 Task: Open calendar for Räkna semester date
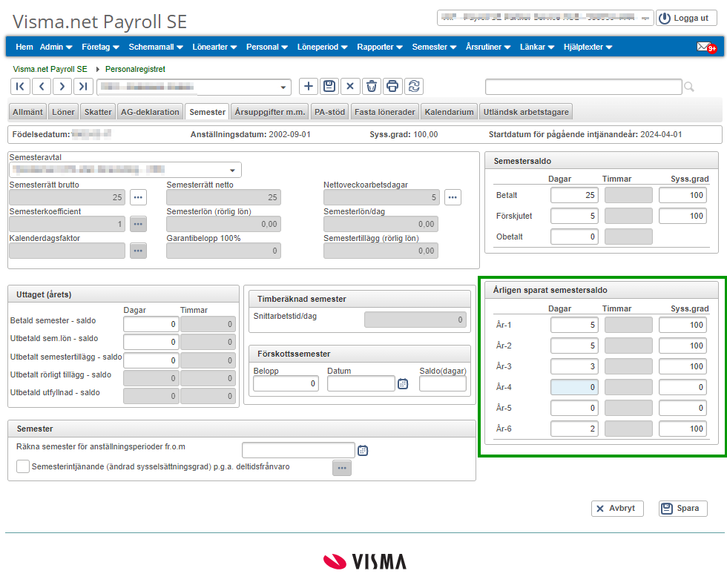click(x=363, y=450)
